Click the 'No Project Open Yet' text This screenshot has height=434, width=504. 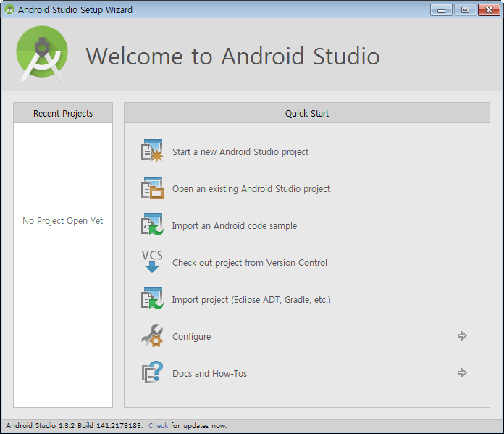[63, 221]
